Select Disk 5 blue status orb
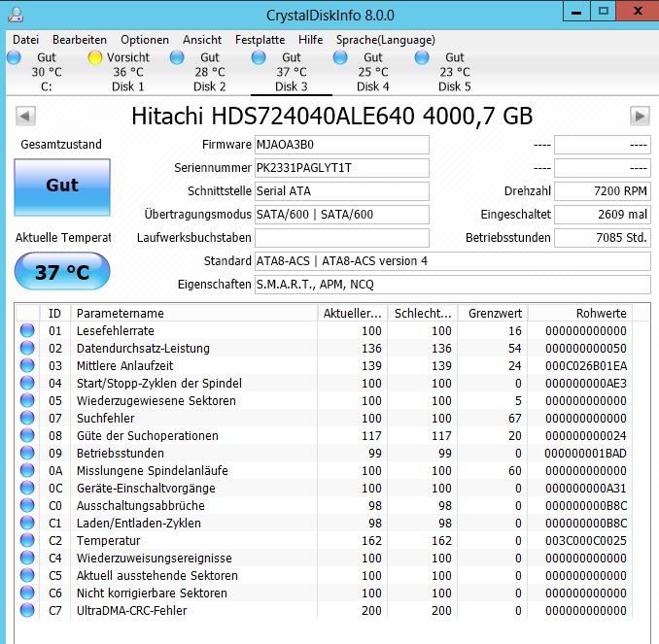This screenshot has height=644, width=659. coord(422,57)
